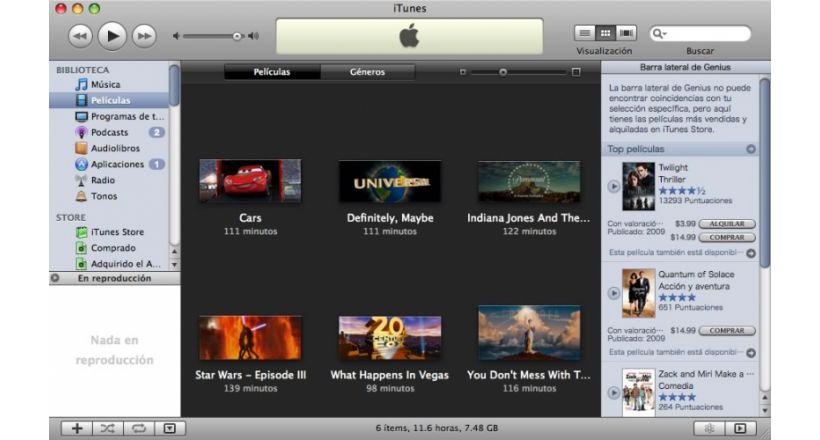Mute using the low-volume speaker icon
Screen dimensions: 820x440
(177, 36)
